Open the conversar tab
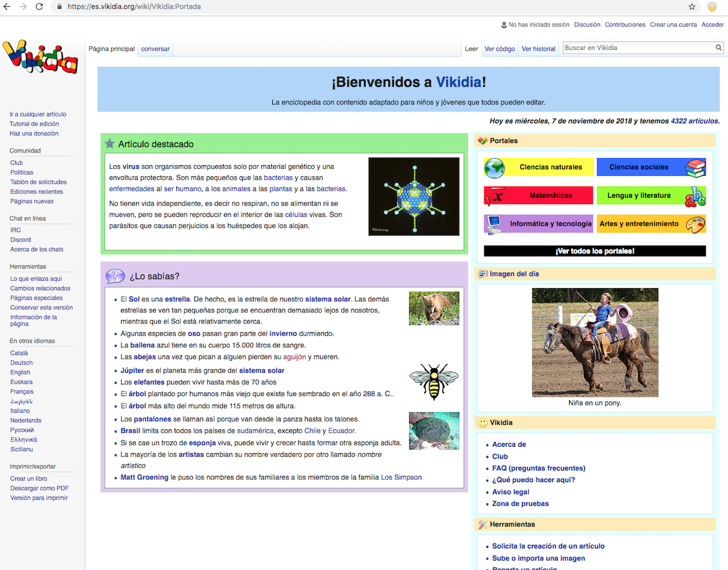 (155, 49)
